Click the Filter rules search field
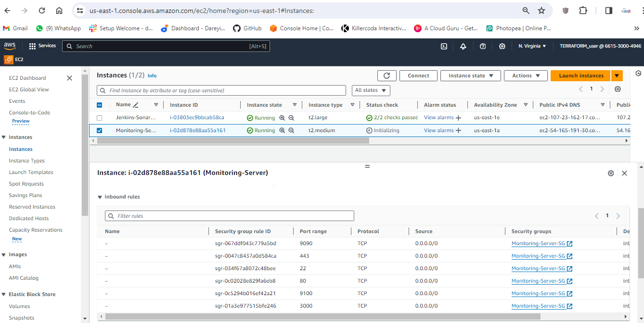 pyautogui.click(x=230, y=216)
